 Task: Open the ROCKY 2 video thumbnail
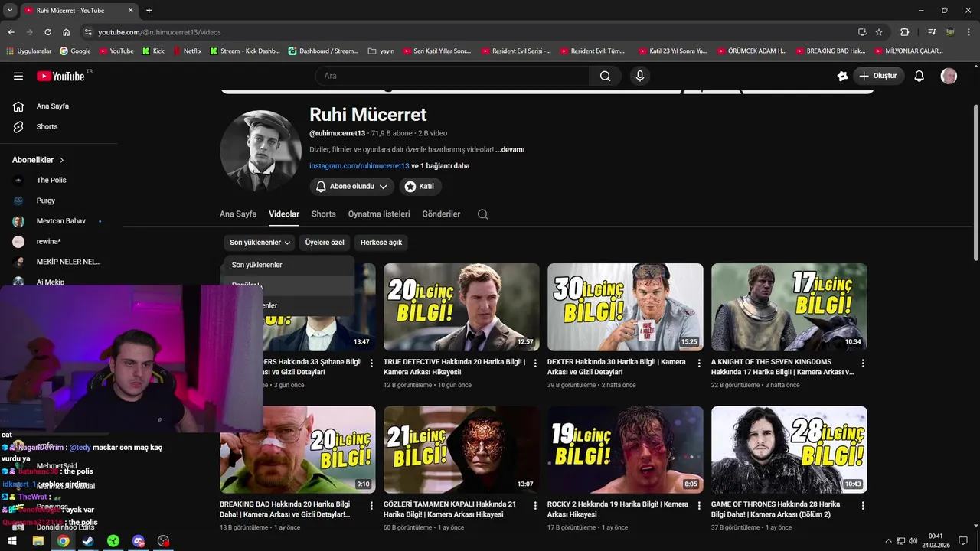(626, 449)
